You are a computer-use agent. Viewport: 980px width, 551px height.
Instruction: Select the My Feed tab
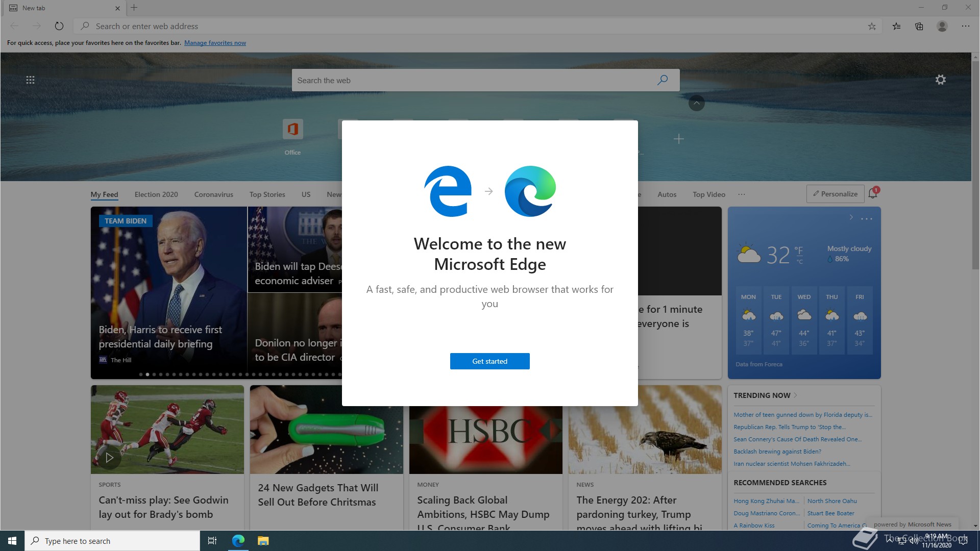pos(104,194)
